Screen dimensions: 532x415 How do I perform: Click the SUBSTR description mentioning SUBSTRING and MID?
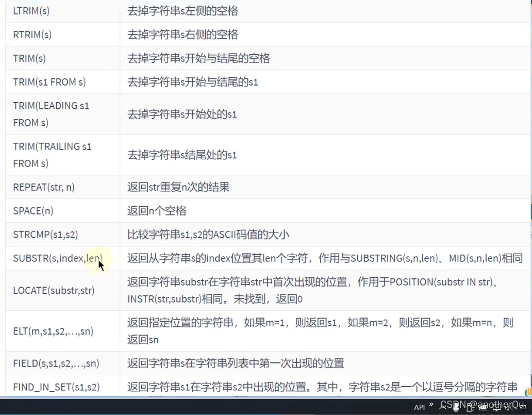click(325, 259)
